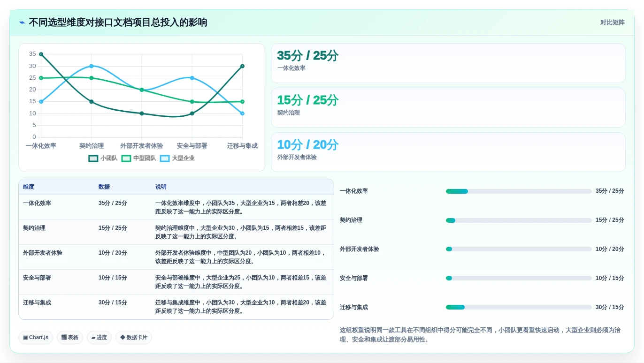Click the 中型团队 data point at 外部开发者体验
Image resolution: width=644 pixels, height=363 pixels.
(142, 90)
